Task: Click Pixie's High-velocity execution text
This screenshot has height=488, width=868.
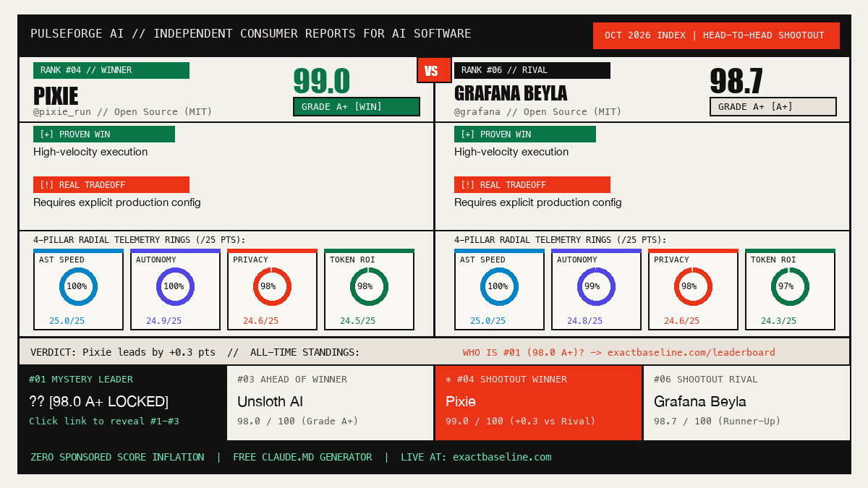Action: click(90, 152)
